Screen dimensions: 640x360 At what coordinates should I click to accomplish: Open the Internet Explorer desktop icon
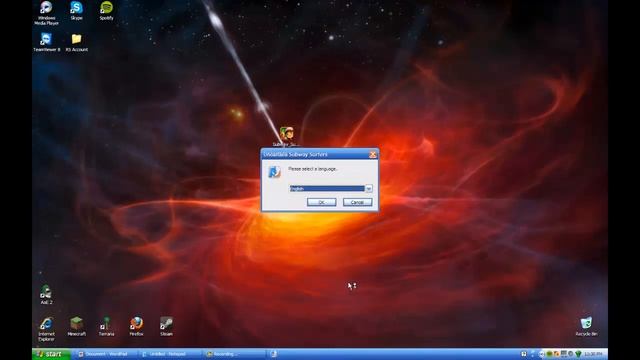(x=46, y=329)
